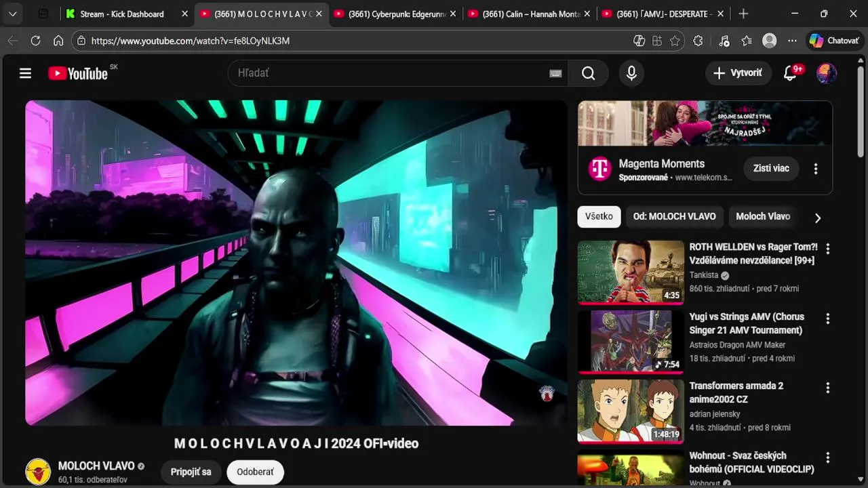Click the MOLOCH VLAVO channel avatar

pyautogui.click(x=38, y=472)
